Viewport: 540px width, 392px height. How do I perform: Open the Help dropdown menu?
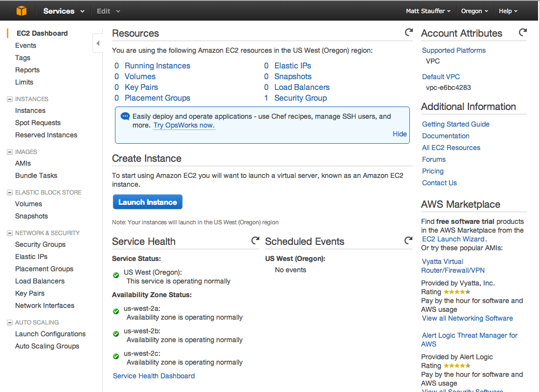(508, 11)
